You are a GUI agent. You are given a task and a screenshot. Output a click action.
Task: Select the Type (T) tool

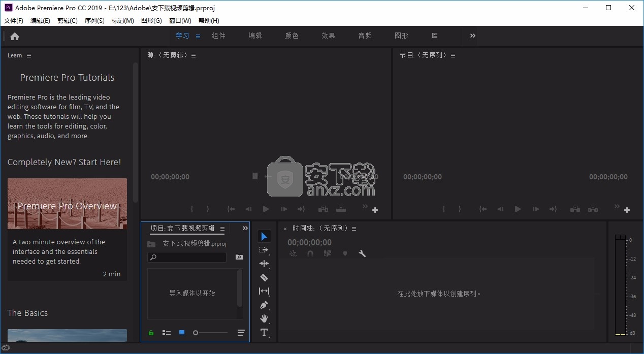pos(264,332)
